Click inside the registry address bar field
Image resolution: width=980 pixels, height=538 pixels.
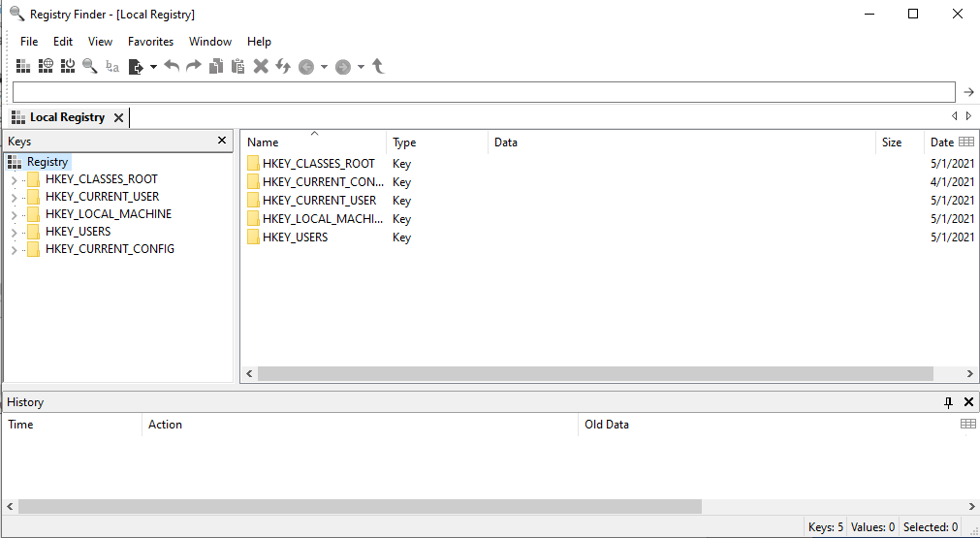point(483,92)
